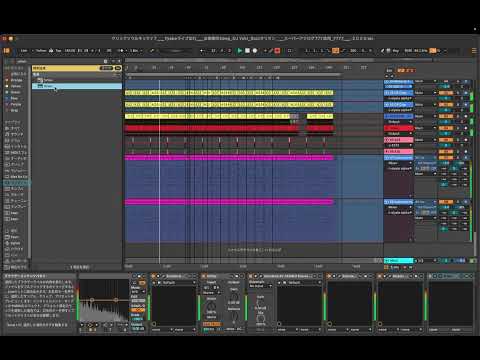Image resolution: width=480 pixels, height=360 pixels.
Task: Click the bottom time ruler below the tracks
Action: tap(253, 266)
